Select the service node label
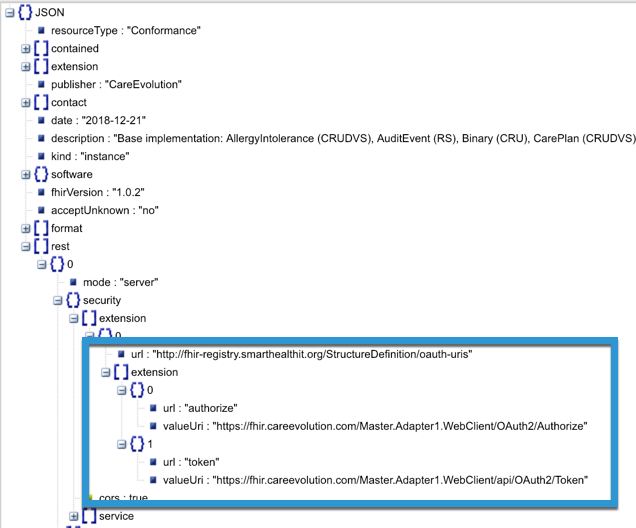The image size is (636, 528). point(116,516)
